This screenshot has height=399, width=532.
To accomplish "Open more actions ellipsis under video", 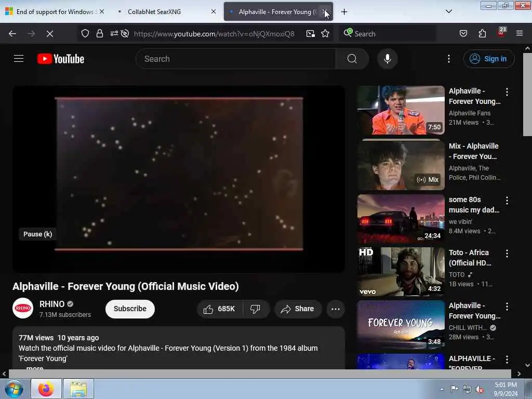I will 335,309.
